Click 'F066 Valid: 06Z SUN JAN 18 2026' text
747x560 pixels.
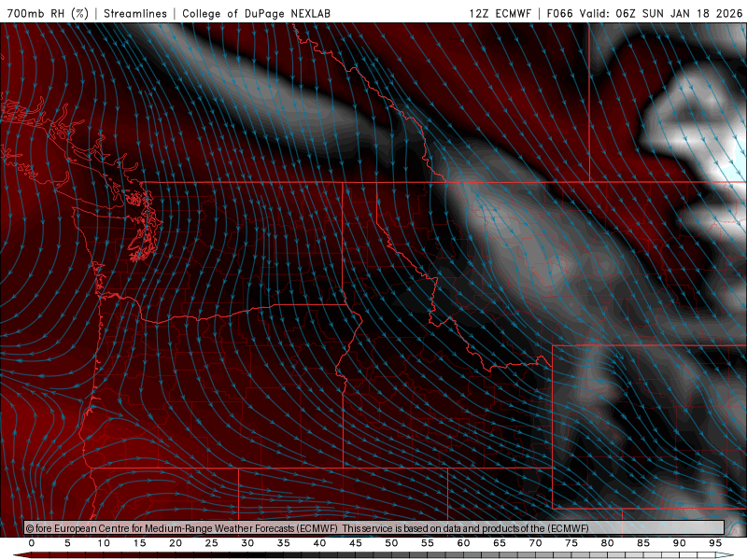click(x=644, y=13)
